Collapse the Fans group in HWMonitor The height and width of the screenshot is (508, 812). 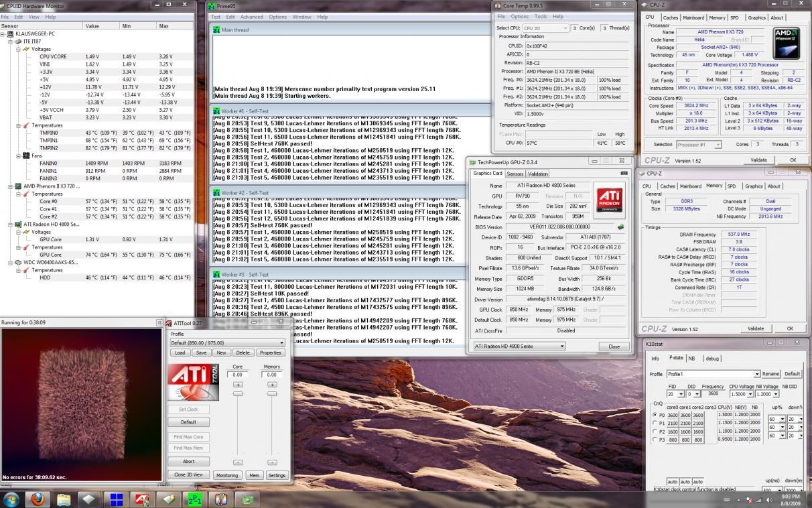pyautogui.click(x=18, y=155)
